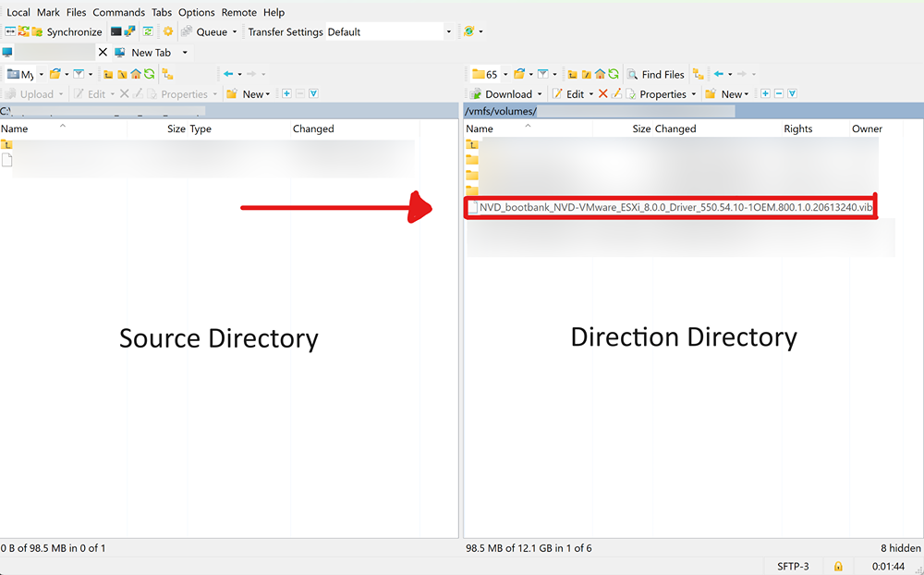Image resolution: width=924 pixels, height=575 pixels.
Task: Go to local home directory icon
Action: (135, 74)
